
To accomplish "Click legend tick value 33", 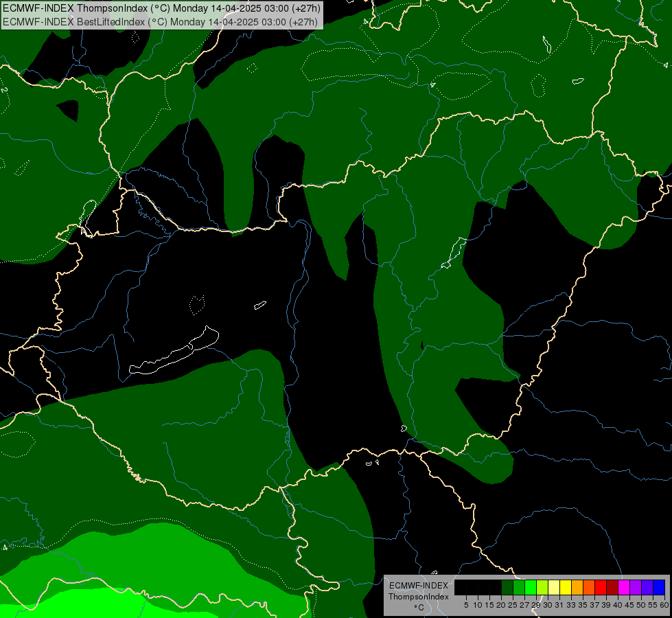I will pos(571,605).
